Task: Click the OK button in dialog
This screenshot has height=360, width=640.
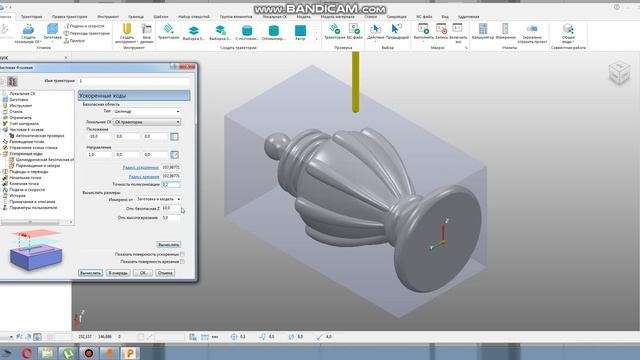Action: (143, 273)
